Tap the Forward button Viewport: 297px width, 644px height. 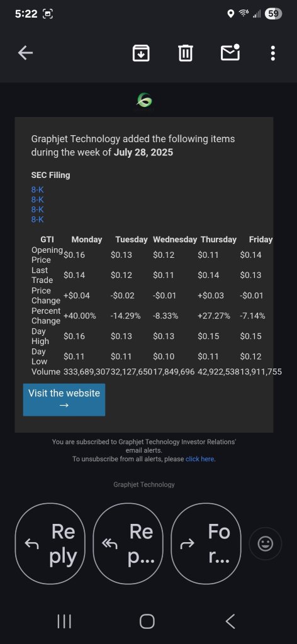[x=206, y=544]
